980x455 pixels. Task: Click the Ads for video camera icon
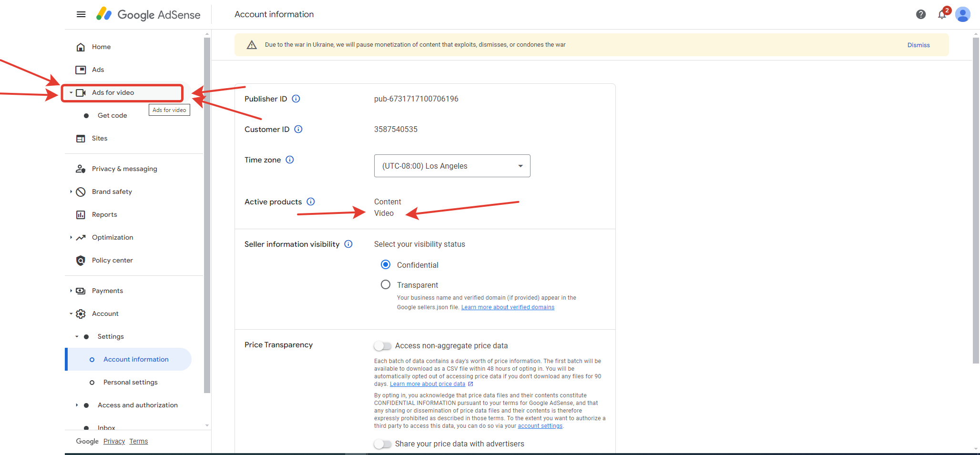81,92
